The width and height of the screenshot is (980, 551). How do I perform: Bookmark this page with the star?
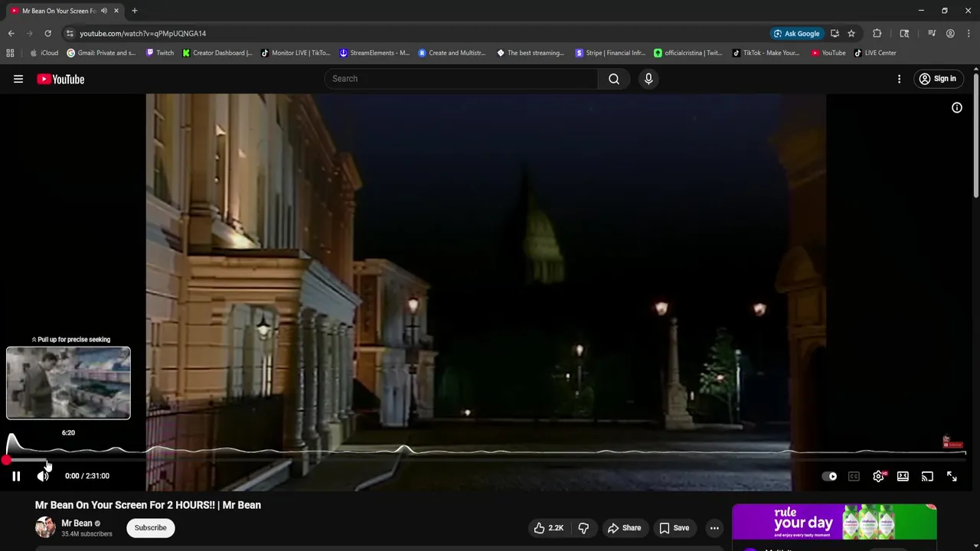pos(851,34)
